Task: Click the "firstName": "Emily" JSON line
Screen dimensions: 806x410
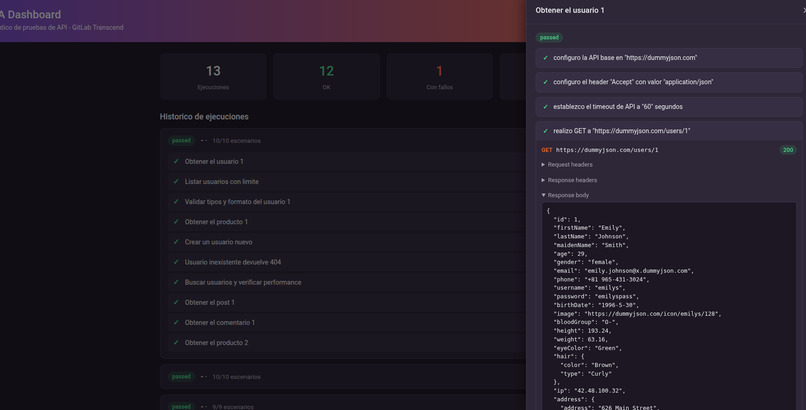Action: point(589,228)
